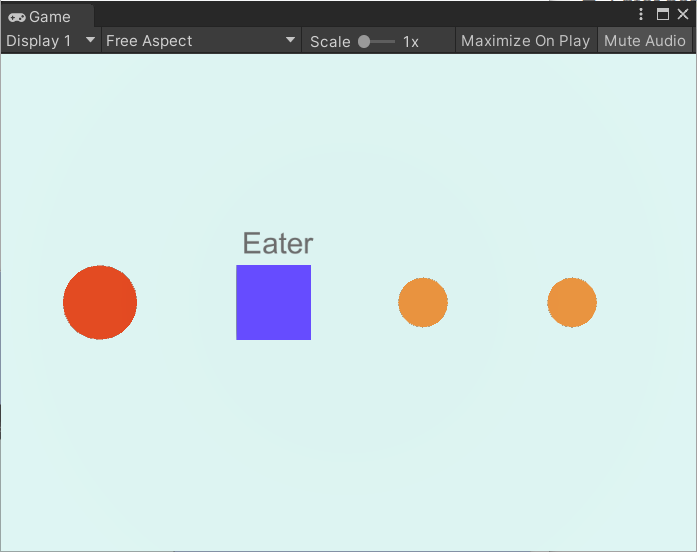Toggle Maximize On Play

525,41
